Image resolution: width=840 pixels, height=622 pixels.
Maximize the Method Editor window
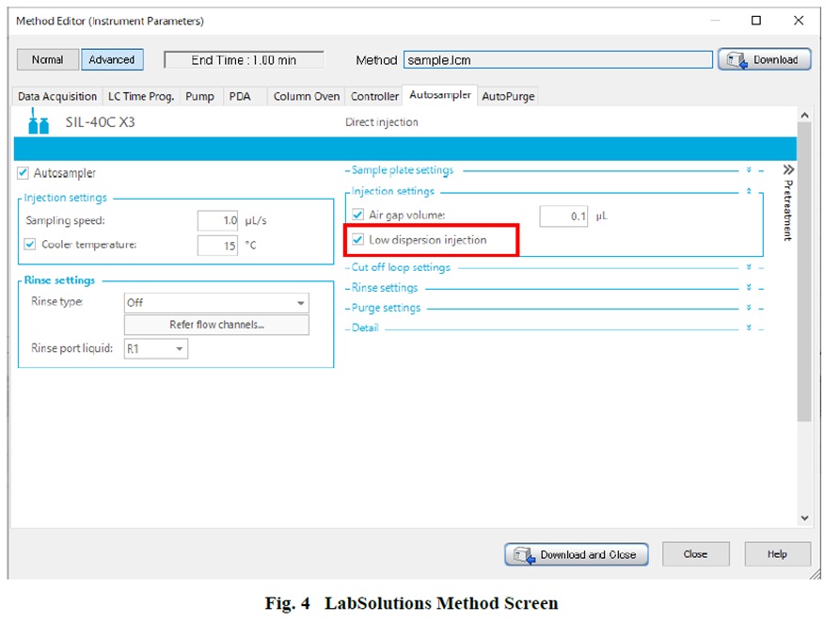tap(756, 21)
